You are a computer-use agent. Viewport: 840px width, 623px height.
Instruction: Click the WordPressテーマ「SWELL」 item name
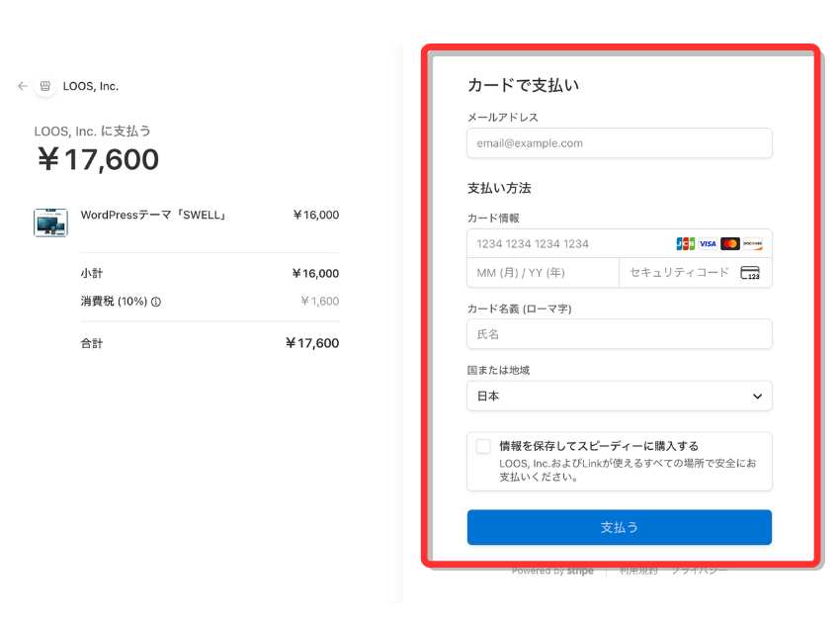coord(154,215)
